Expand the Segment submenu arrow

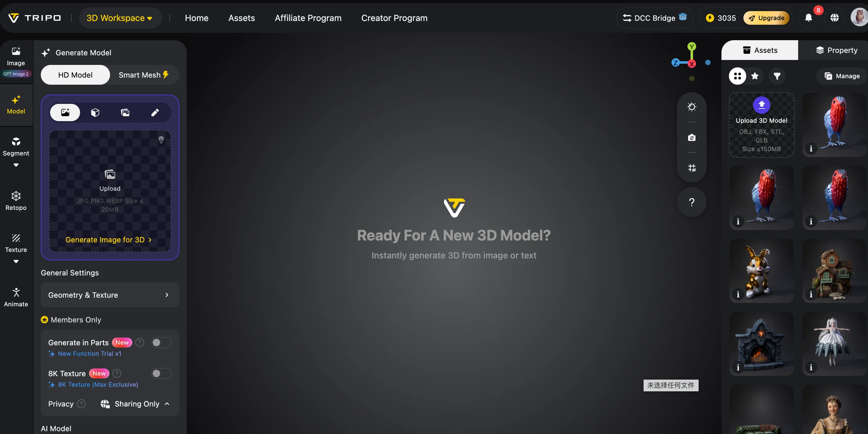tap(16, 165)
